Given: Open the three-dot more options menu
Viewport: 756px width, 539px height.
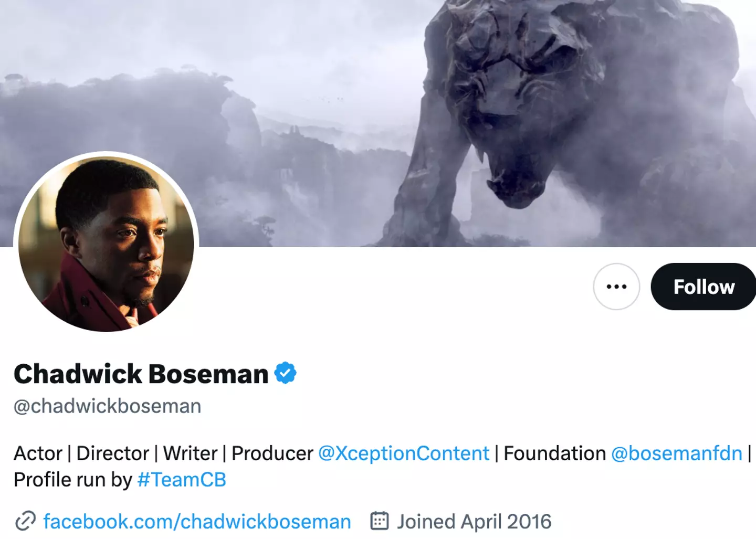Looking at the screenshot, I should coord(616,287).
